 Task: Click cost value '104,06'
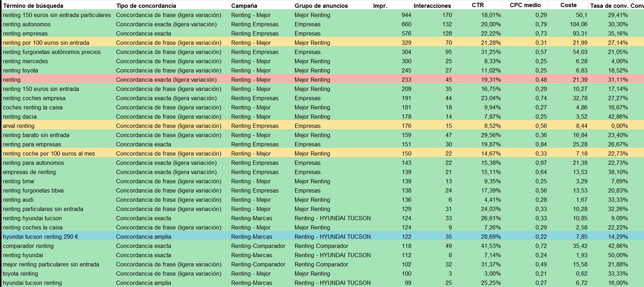pos(579,24)
